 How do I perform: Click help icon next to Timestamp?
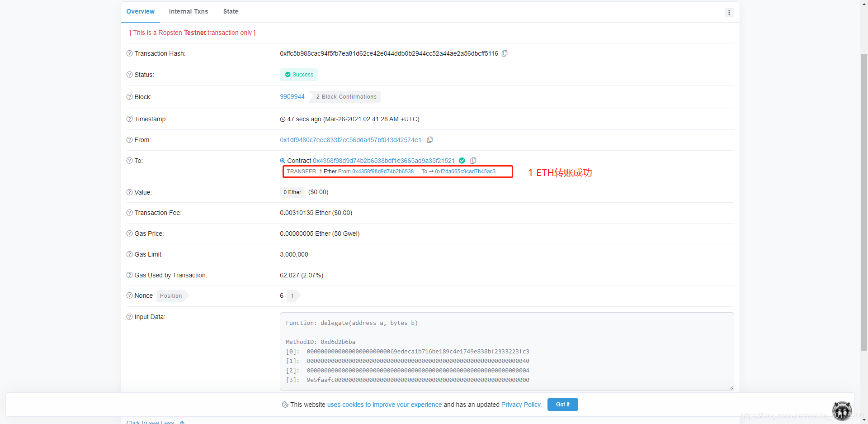pos(129,119)
